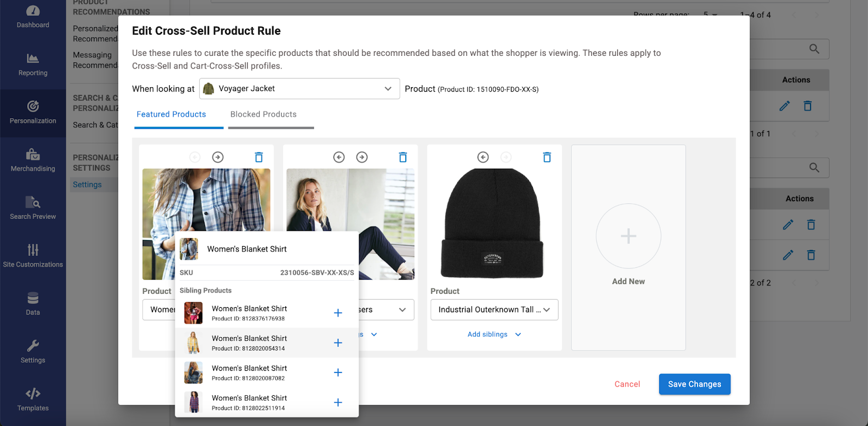Image resolution: width=868 pixels, height=426 pixels.
Task: Open the first card's Women's product dropdown
Action: coord(159,309)
